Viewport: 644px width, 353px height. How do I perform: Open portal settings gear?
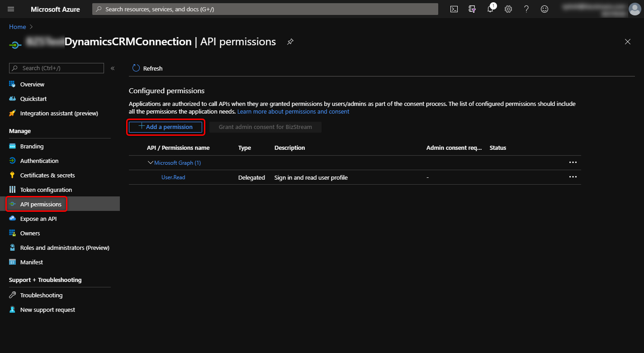tap(508, 9)
